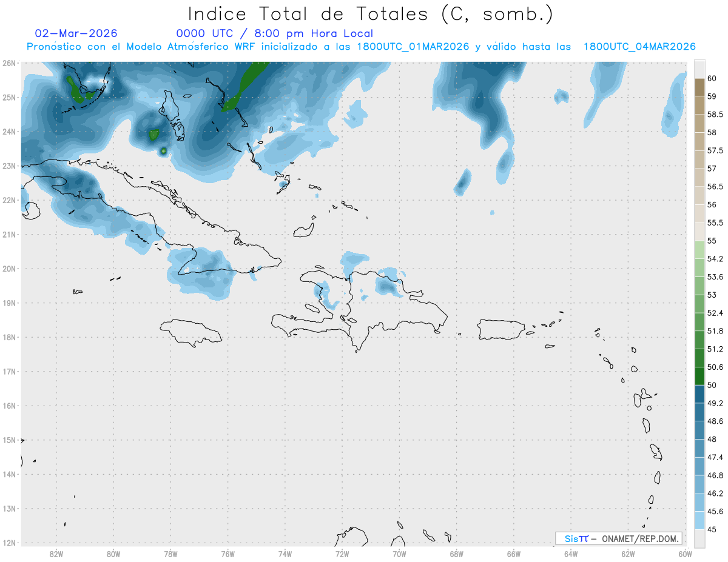Click the legend value 45
728x562 pixels.
(712, 529)
